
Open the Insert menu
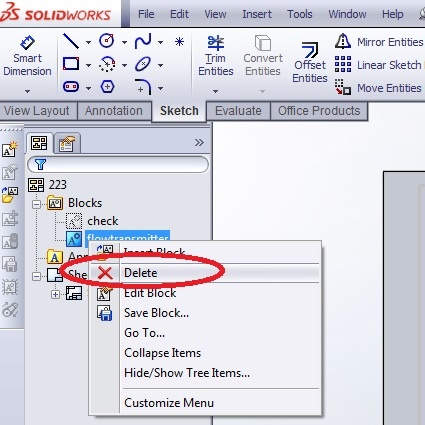257,14
